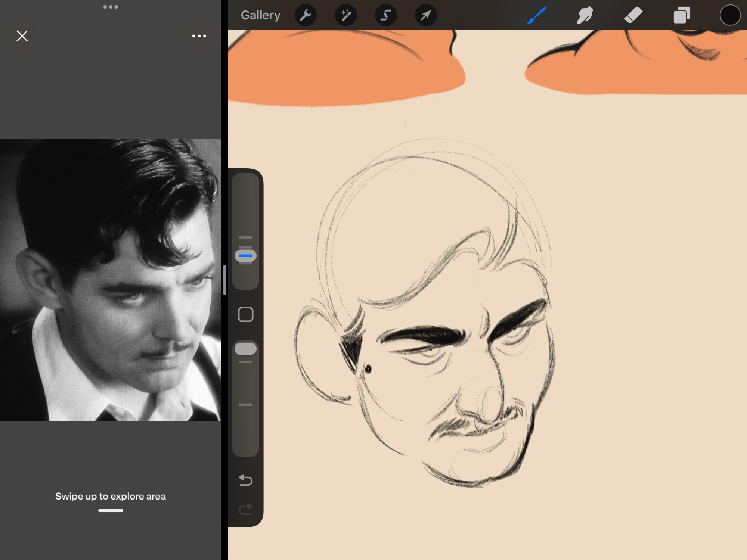Open the Layers panel
The image size is (747, 560).
coord(682,15)
